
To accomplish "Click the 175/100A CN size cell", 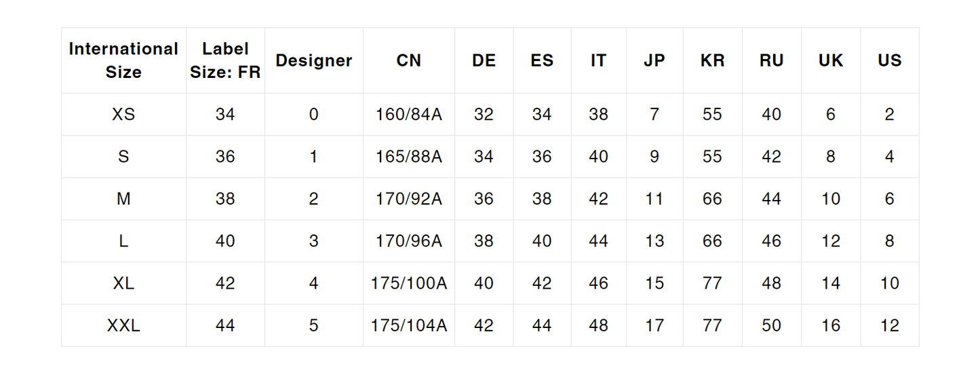I will tap(408, 283).
